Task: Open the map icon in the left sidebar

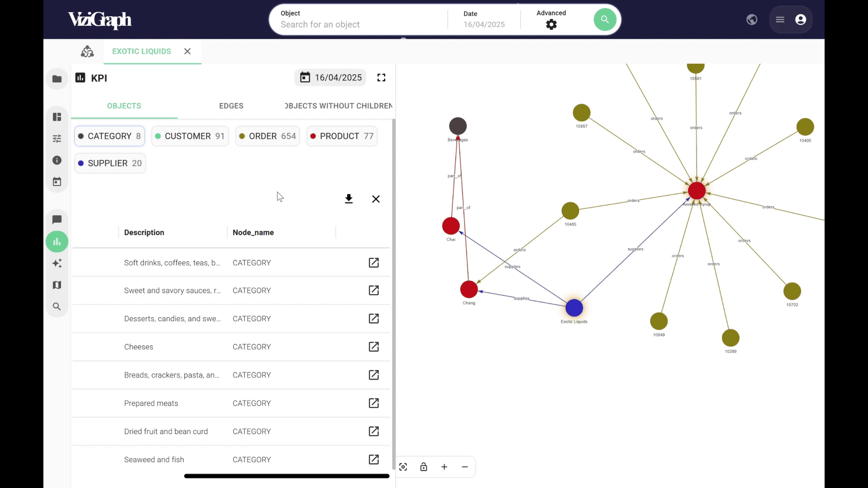Action: click(x=57, y=285)
